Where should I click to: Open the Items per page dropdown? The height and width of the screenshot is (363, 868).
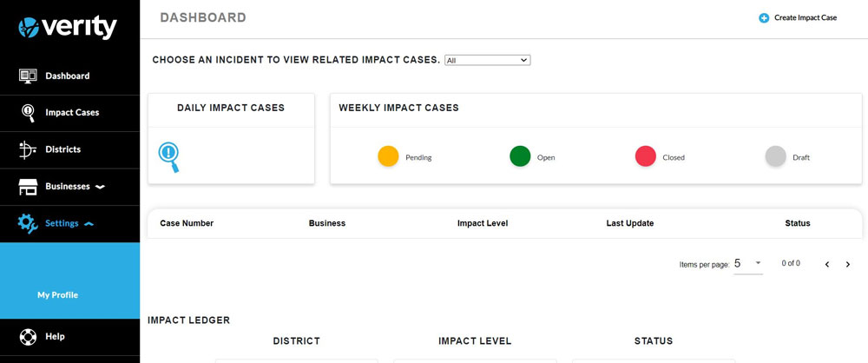tap(748, 263)
